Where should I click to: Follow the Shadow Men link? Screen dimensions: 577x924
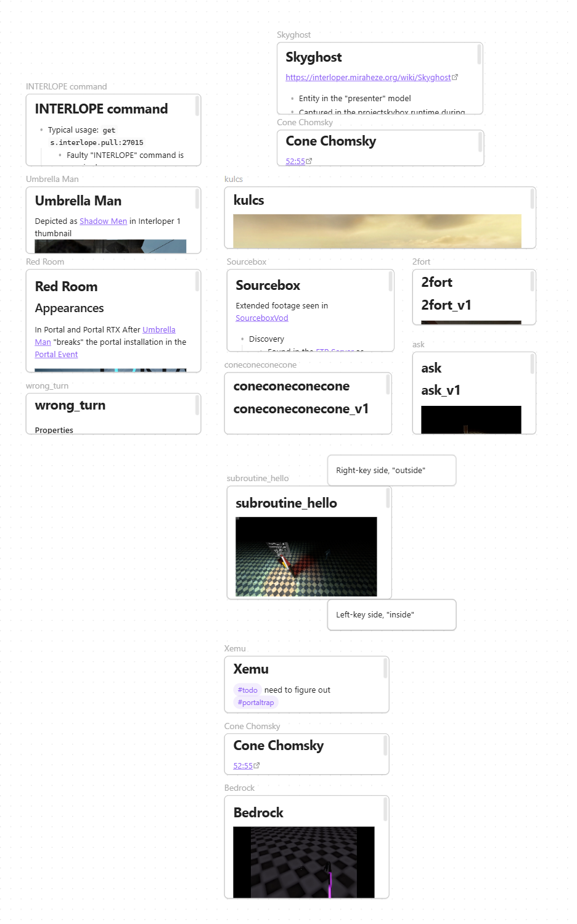tap(103, 221)
